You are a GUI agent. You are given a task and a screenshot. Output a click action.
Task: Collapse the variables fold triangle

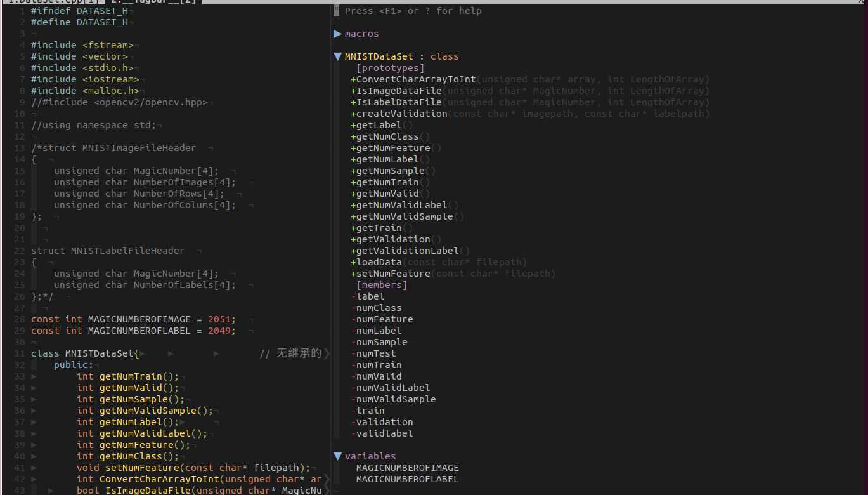337,456
